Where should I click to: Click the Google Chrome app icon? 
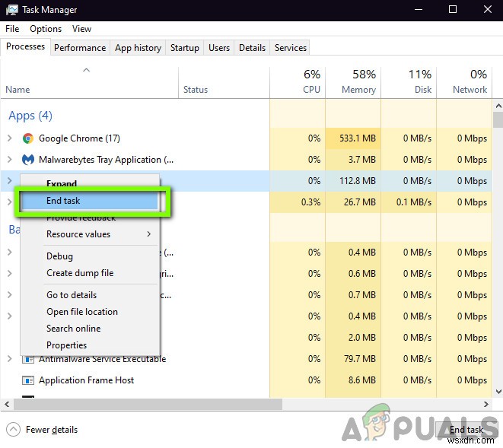pyautogui.click(x=28, y=138)
